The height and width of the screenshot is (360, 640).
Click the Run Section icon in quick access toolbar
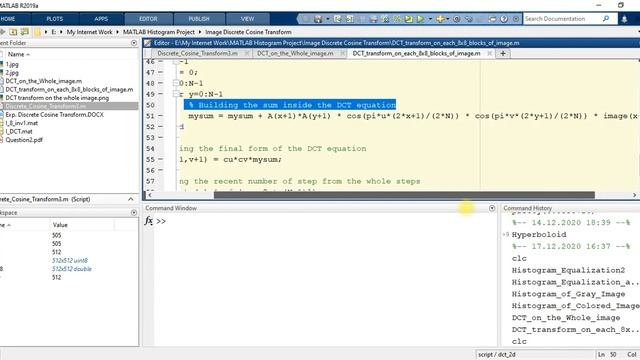click(x=409, y=19)
